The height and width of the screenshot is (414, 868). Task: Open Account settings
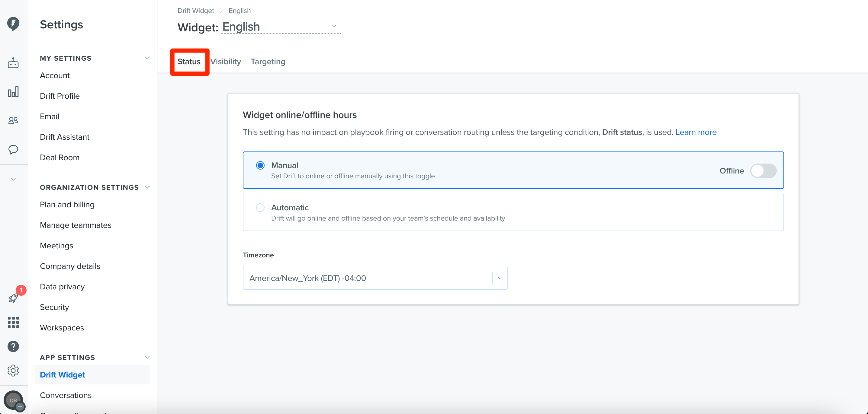(55, 75)
